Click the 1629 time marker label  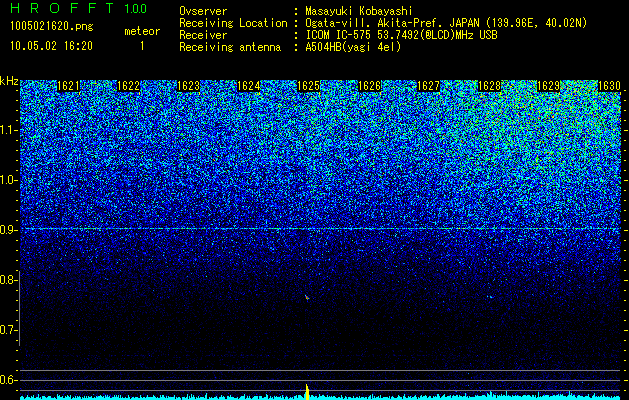[548, 86]
